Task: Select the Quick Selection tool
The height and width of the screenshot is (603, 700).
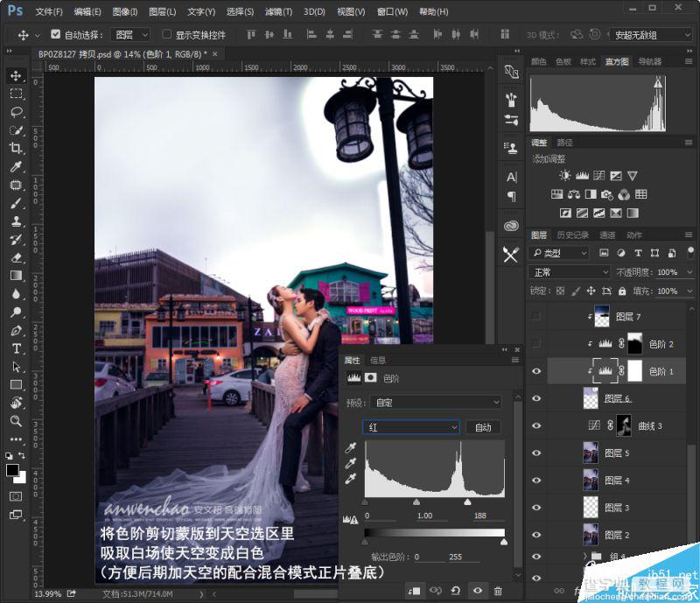Action: (16, 130)
